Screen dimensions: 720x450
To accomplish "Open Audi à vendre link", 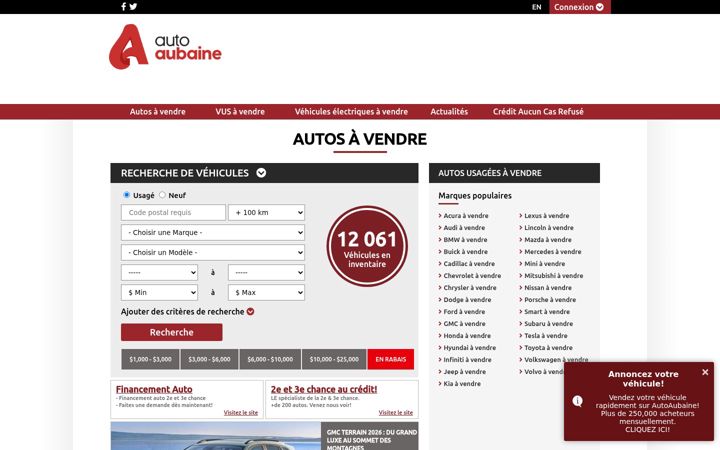I will (464, 227).
